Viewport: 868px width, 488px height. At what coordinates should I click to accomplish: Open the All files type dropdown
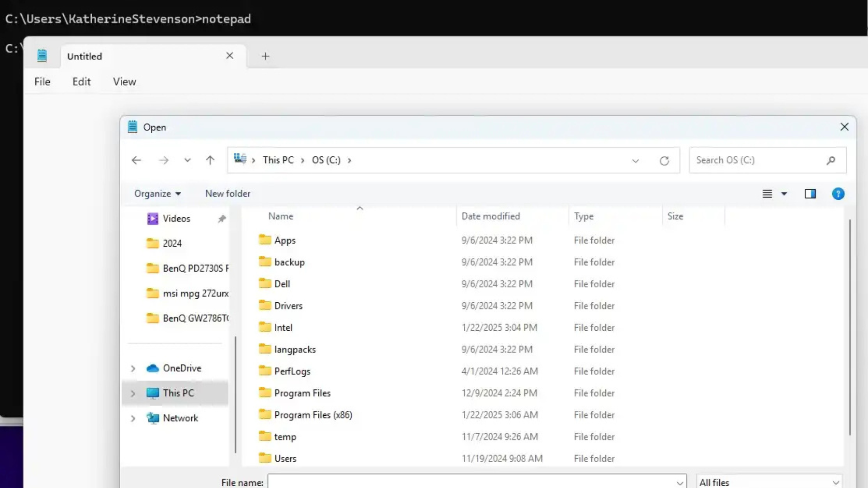tap(769, 482)
